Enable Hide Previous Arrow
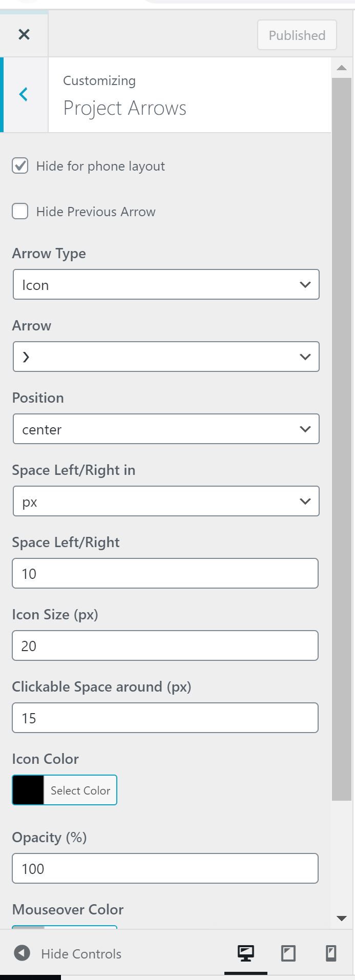The image size is (355, 980). (20, 211)
